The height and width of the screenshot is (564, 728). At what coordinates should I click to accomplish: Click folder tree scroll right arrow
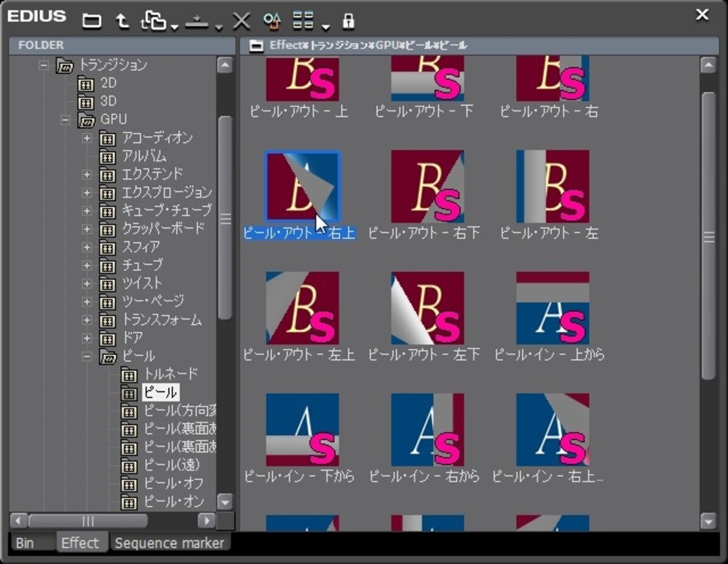click(x=207, y=521)
